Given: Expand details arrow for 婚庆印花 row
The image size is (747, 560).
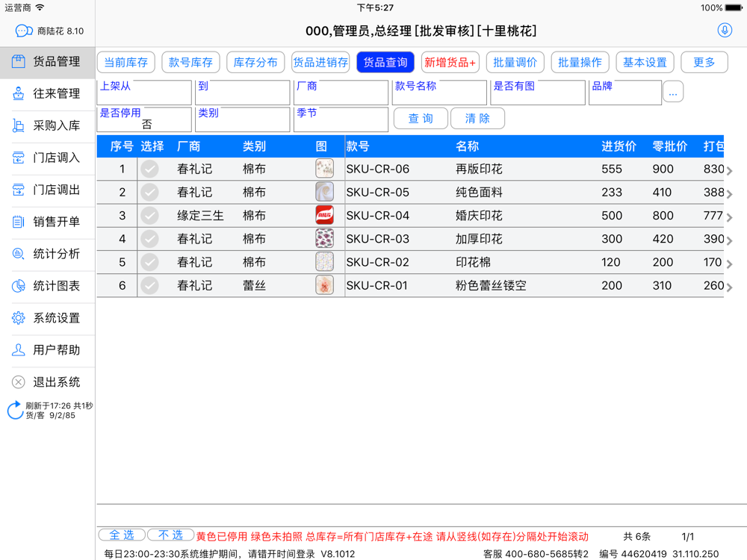Looking at the screenshot, I should [729, 217].
